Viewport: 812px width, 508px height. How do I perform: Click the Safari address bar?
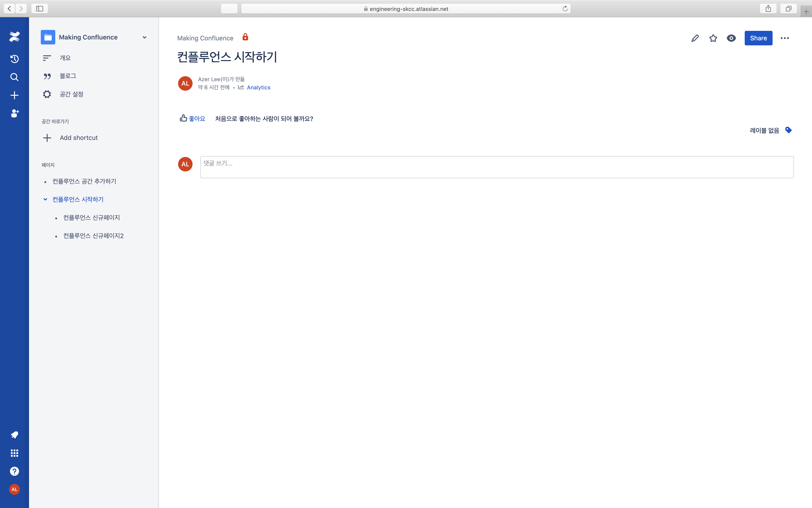406,9
